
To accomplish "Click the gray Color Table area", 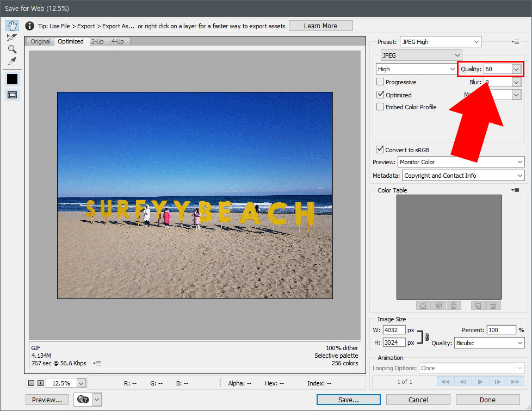I will (449, 247).
